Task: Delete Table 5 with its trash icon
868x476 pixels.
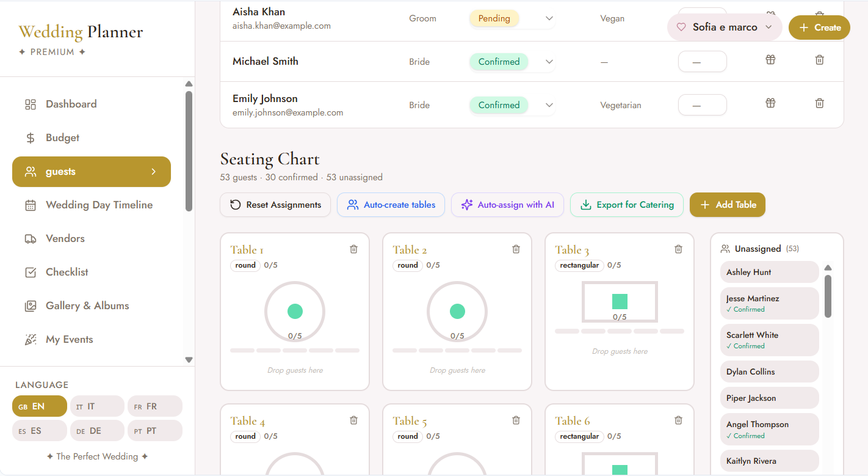Action: pos(516,420)
